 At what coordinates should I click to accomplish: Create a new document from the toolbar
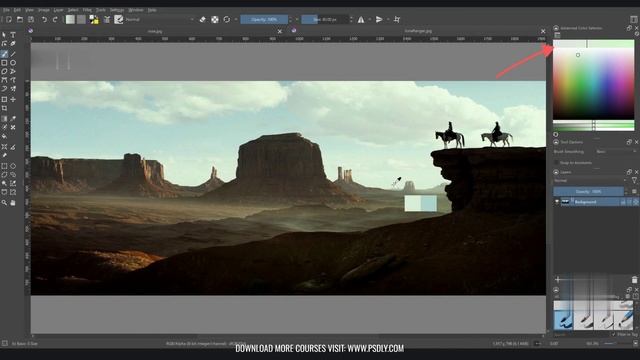(9, 20)
